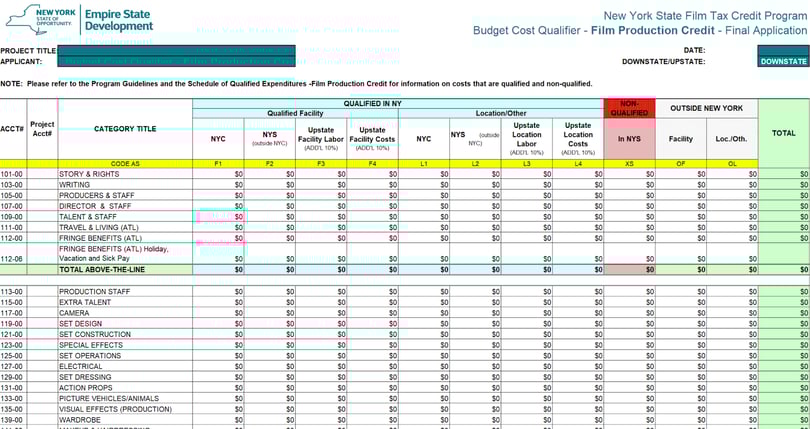This screenshot has width=810, height=429.
Task: Select the yellow F1 code cell
Action: tap(218, 164)
